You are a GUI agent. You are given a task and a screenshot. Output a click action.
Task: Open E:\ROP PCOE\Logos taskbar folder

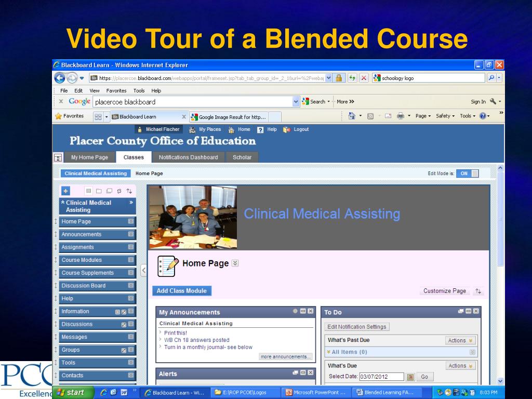[245, 393]
